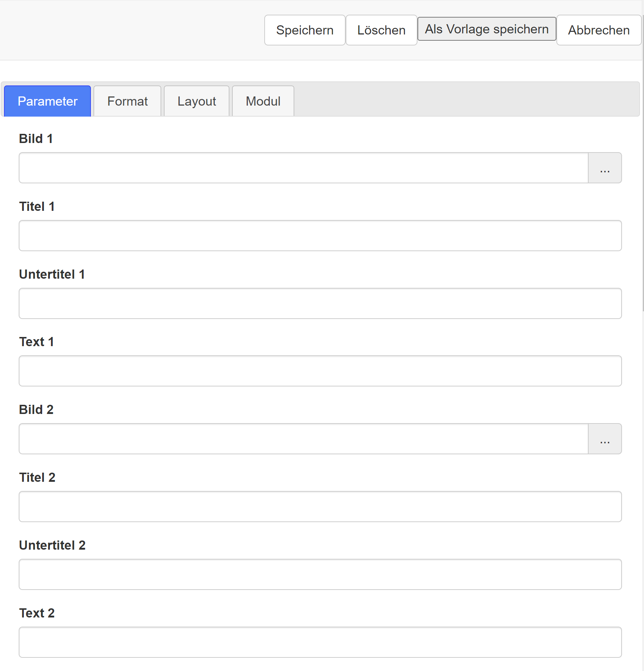The height and width of the screenshot is (671, 644).
Task: Click the 'Untertitel 2' label
Action: pos(52,545)
